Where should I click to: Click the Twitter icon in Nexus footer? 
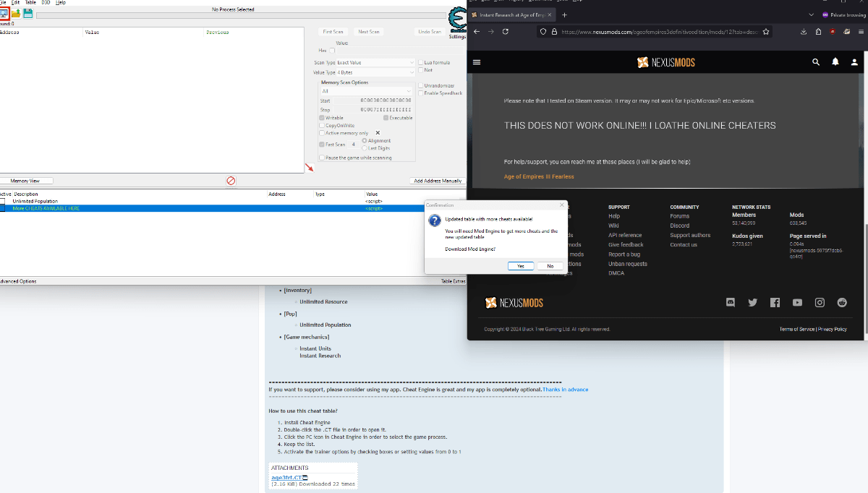[x=753, y=303]
